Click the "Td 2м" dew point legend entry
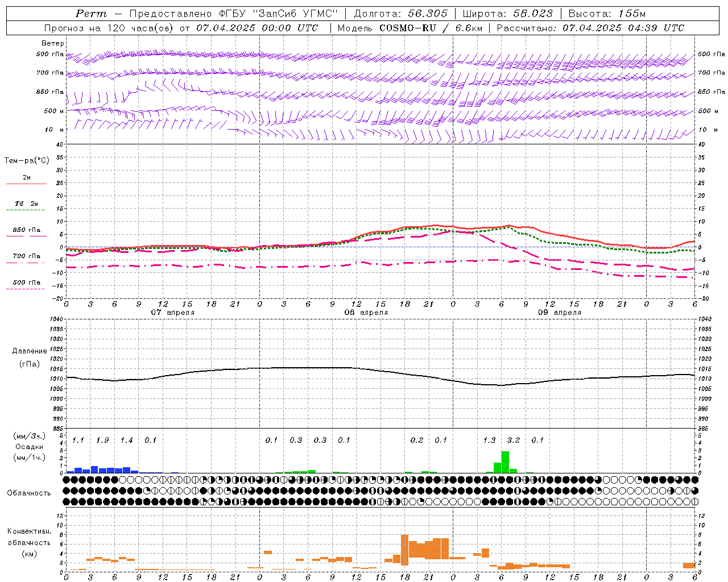 click(26, 203)
